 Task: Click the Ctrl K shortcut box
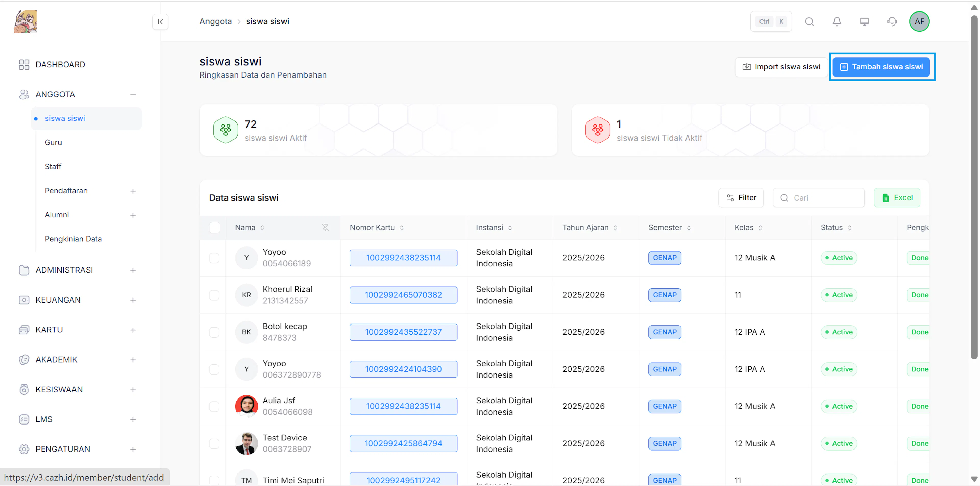tap(771, 22)
